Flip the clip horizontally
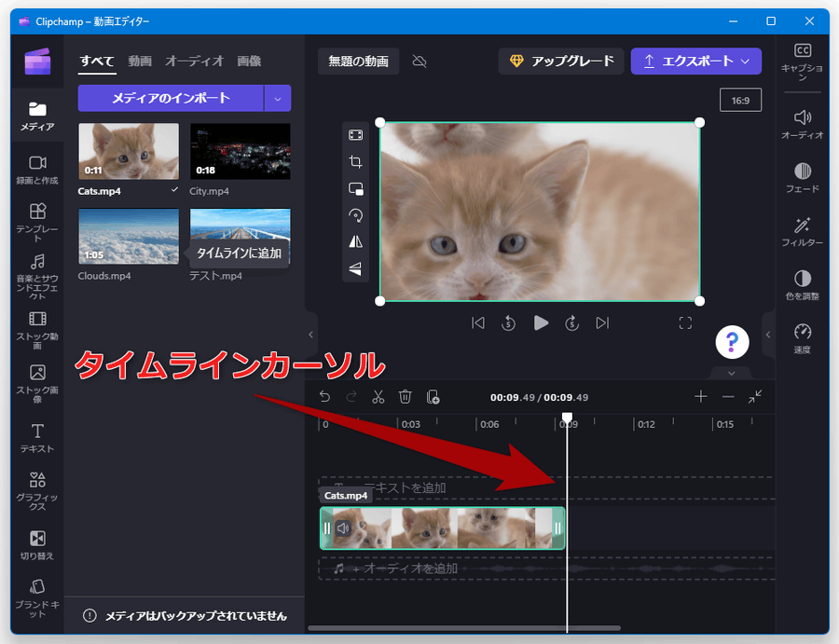Viewport: 839px width, 644px height. click(x=355, y=241)
